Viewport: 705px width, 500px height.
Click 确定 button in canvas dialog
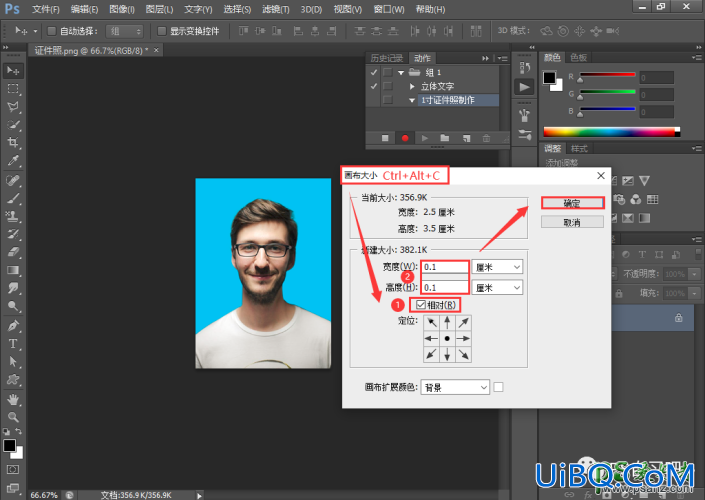(572, 203)
